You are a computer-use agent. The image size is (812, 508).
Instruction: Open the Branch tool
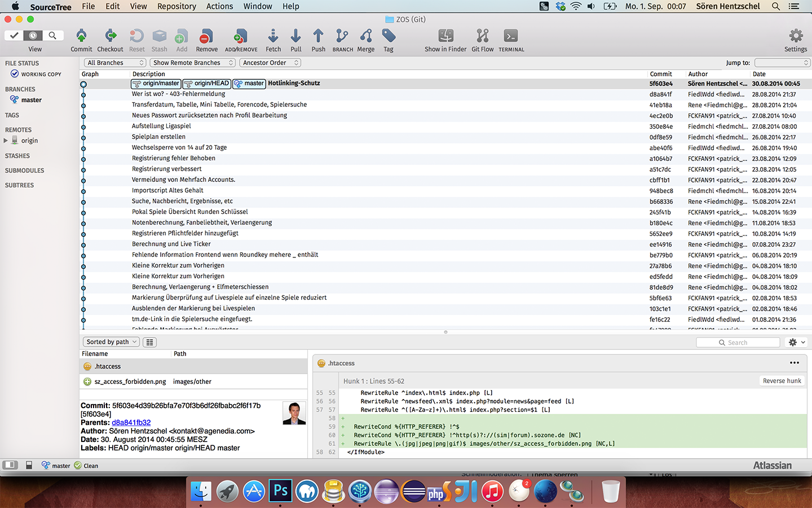(342, 37)
